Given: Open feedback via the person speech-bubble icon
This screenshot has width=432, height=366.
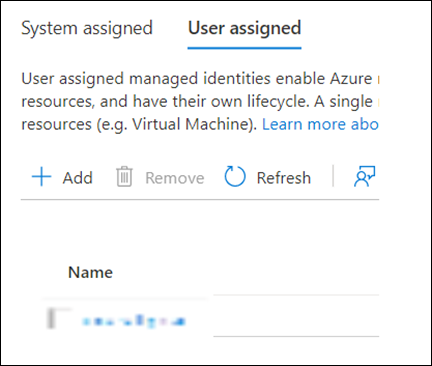Looking at the screenshot, I should pos(364,176).
